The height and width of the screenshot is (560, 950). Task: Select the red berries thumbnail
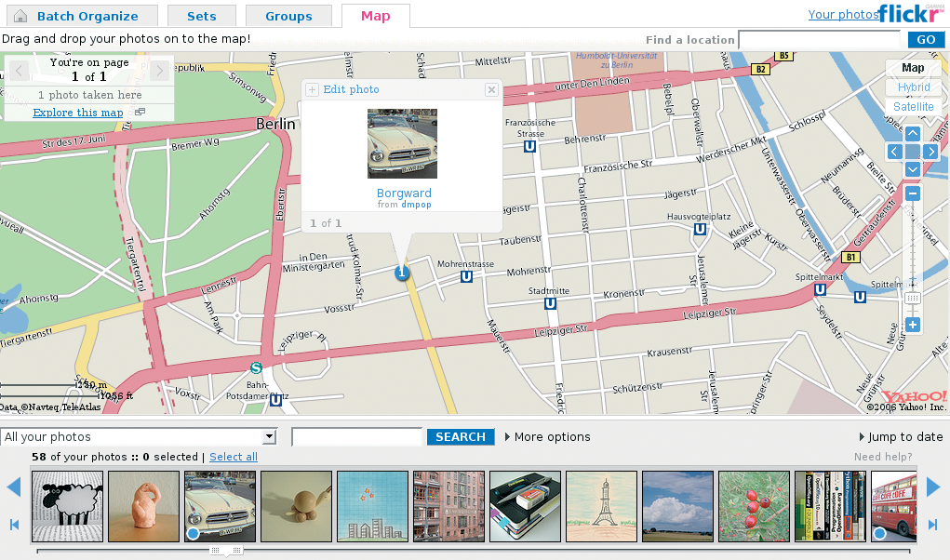[755, 506]
